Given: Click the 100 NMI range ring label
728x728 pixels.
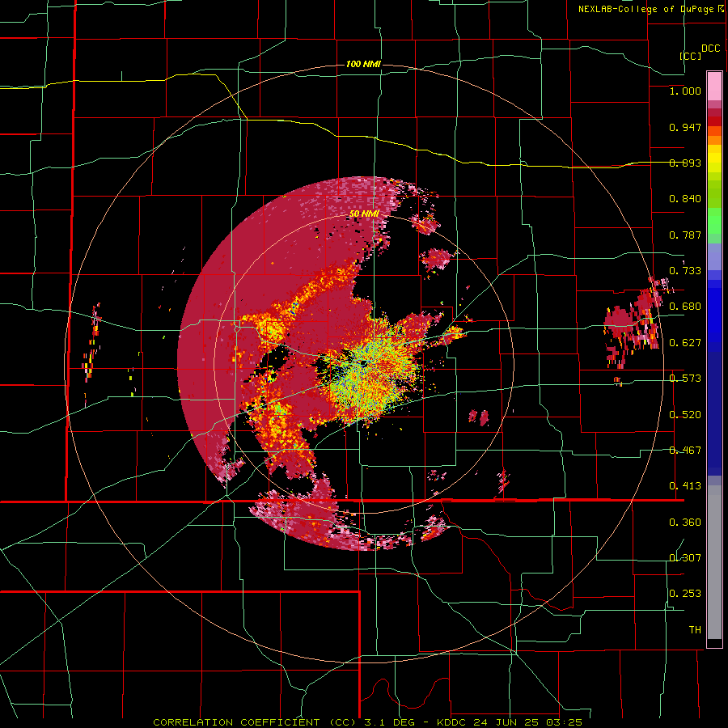Looking at the screenshot, I should coord(363,64).
